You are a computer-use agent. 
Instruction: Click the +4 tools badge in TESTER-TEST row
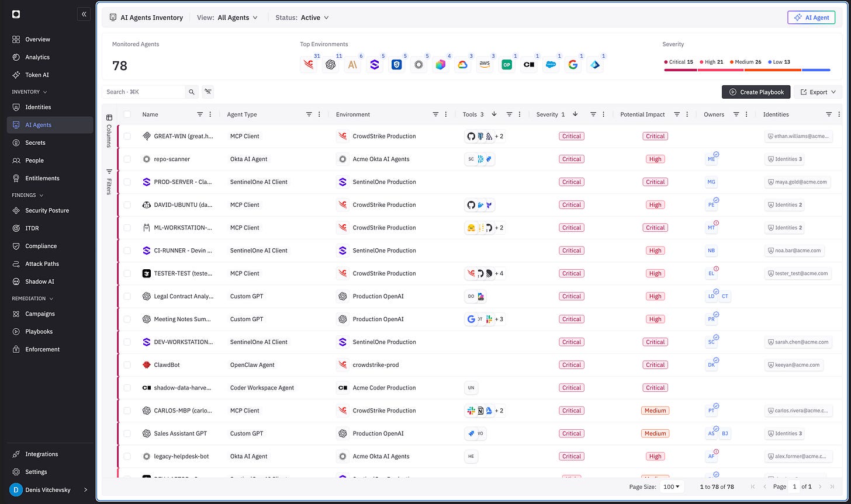[x=499, y=273]
